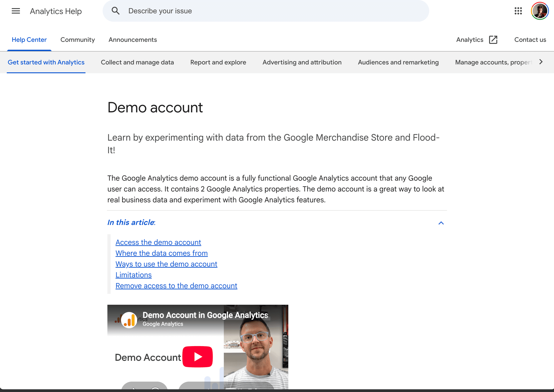The height and width of the screenshot is (392, 554).
Task: Click the Google Analytics channel logo
Action: click(x=129, y=320)
